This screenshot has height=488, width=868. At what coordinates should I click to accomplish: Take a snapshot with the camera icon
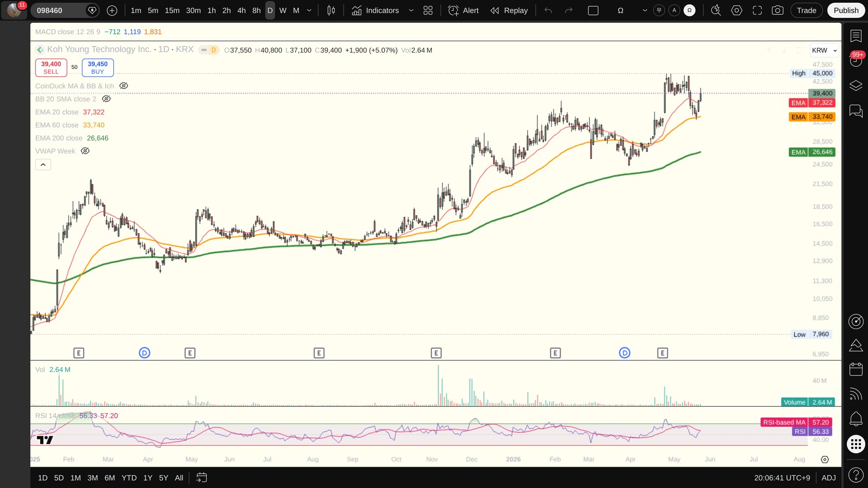pos(777,10)
